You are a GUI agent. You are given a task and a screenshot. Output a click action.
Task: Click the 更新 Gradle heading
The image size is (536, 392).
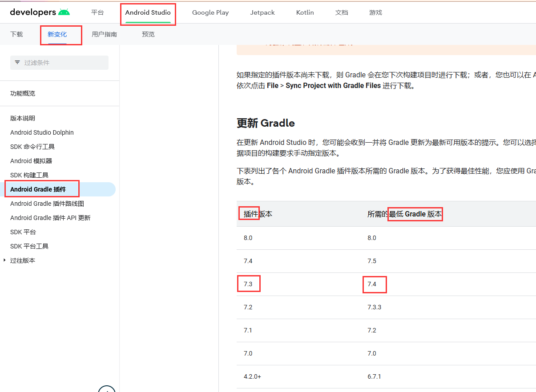click(266, 123)
